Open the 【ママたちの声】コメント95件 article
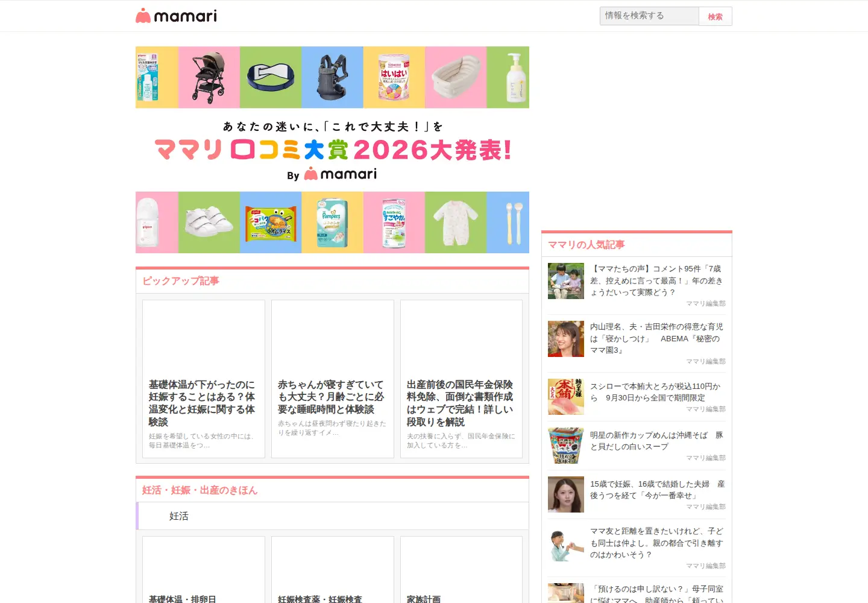Image resolution: width=868 pixels, height=603 pixels. click(656, 280)
